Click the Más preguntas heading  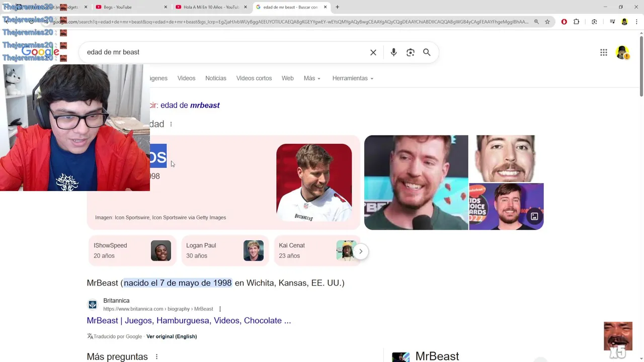pos(117,357)
